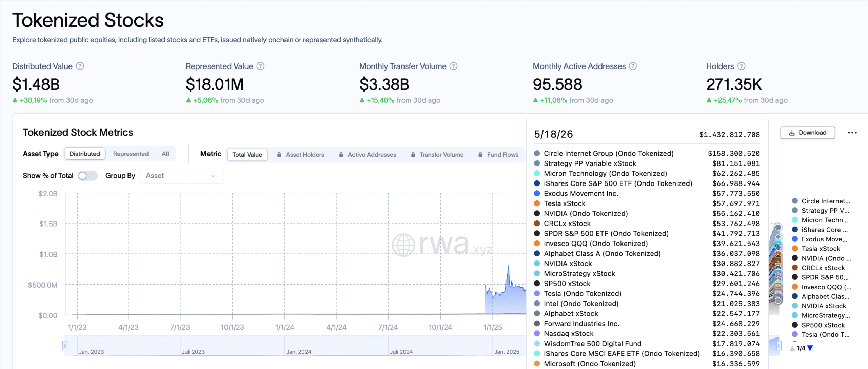Choose the Active Addresses metric

coord(368,155)
